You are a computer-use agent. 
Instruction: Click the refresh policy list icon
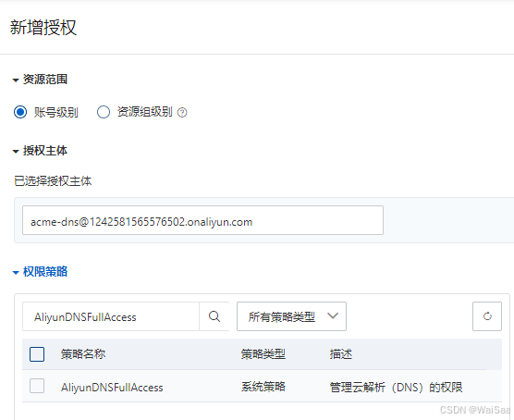(487, 316)
